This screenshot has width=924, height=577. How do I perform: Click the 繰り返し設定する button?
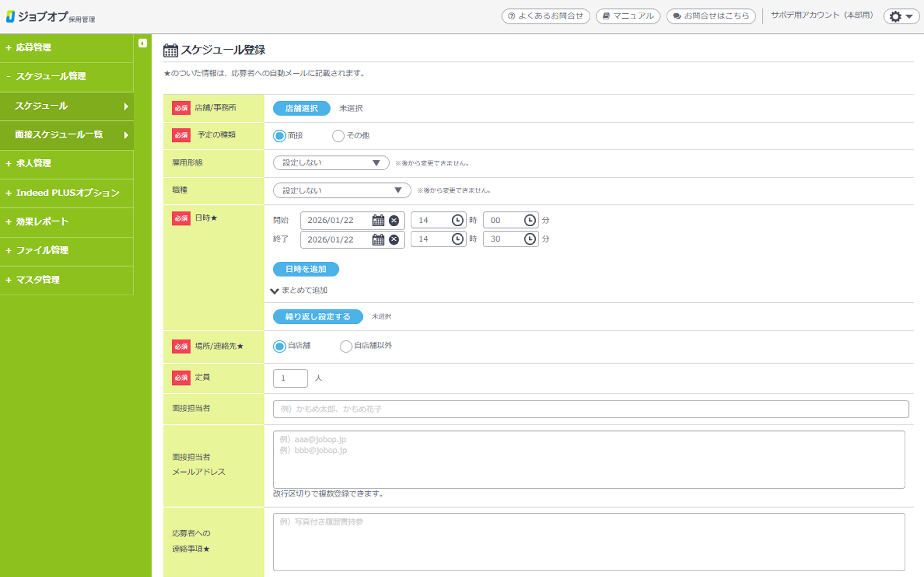click(317, 316)
